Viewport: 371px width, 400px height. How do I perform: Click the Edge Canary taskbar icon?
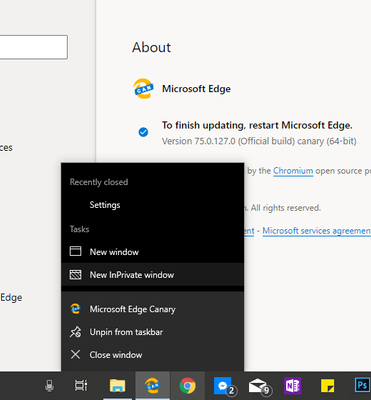(x=153, y=386)
